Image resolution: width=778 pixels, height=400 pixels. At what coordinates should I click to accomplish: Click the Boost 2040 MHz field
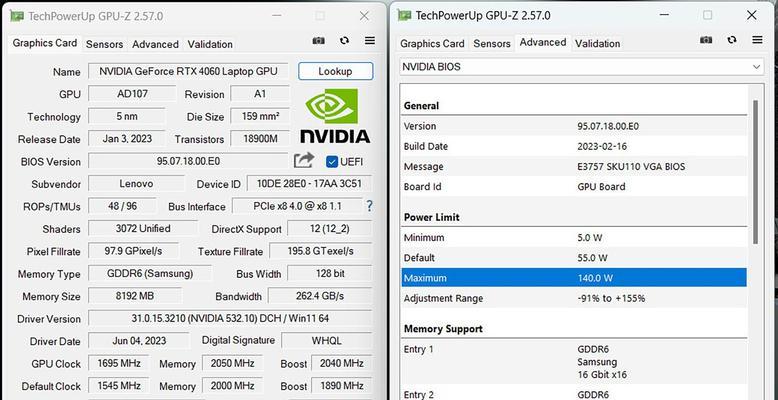(341, 363)
